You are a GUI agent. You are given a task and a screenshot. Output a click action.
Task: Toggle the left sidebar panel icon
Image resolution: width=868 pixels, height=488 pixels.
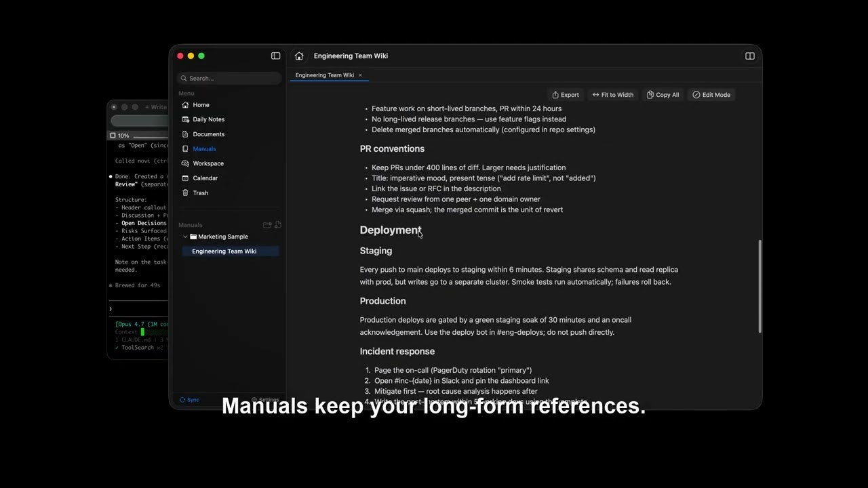pos(275,56)
